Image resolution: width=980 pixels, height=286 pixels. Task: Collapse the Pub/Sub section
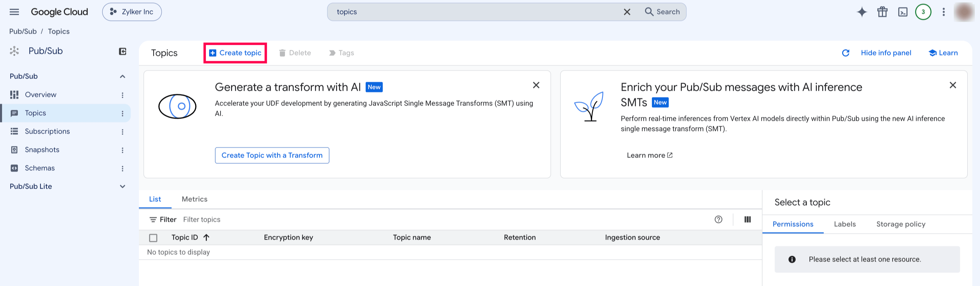(123, 76)
